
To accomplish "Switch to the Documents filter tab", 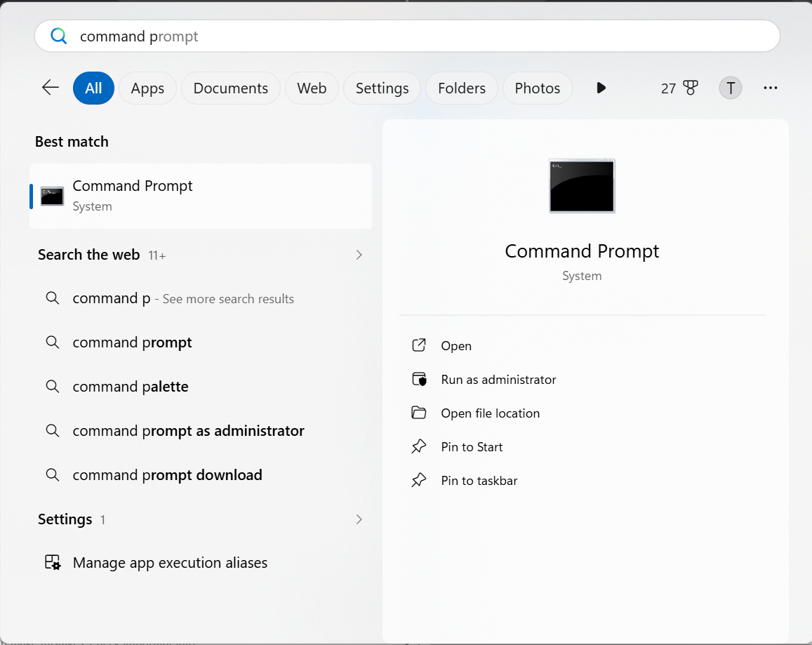I will point(231,88).
